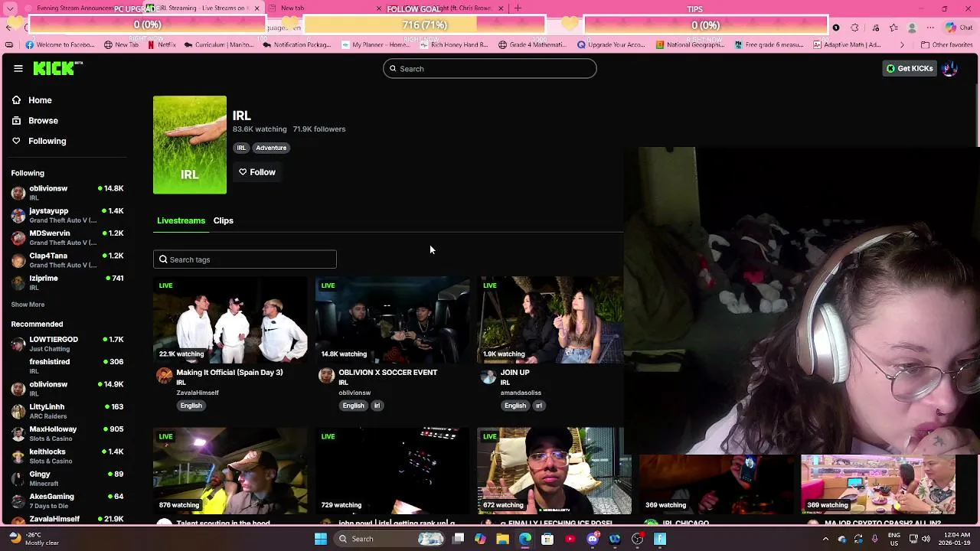Focus the top Kick Search field
This screenshot has height=551, width=980.
pos(490,69)
